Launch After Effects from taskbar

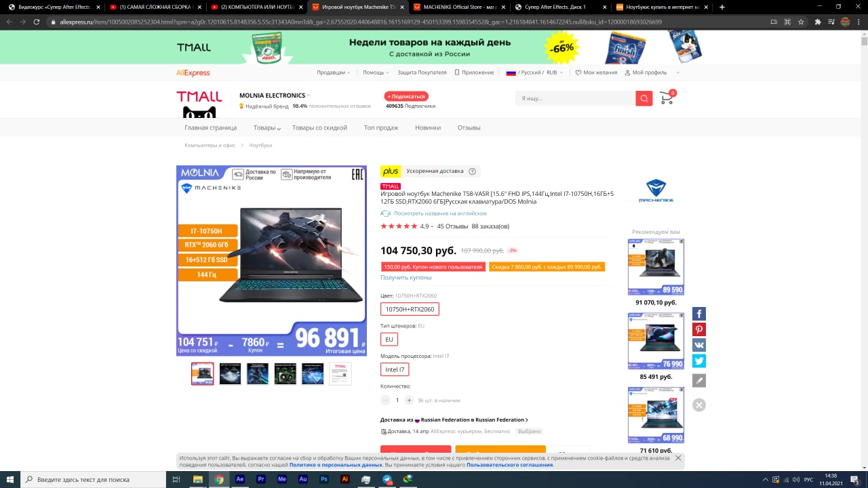(240, 479)
